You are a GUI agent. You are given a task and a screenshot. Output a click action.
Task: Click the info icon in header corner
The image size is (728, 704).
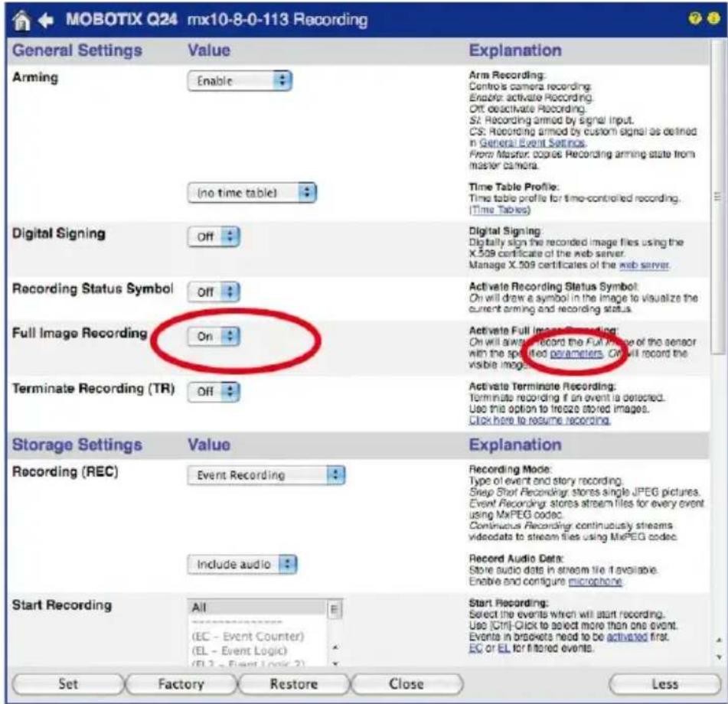click(713, 18)
